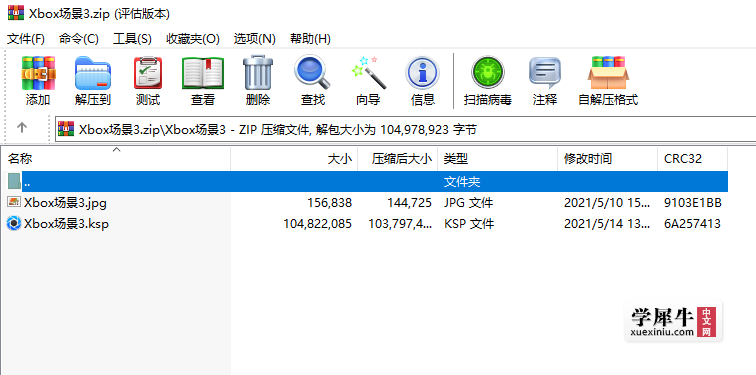Click modified date 2021/5/14 cell
Image resolution: width=756 pixels, height=375 pixels.
click(607, 224)
